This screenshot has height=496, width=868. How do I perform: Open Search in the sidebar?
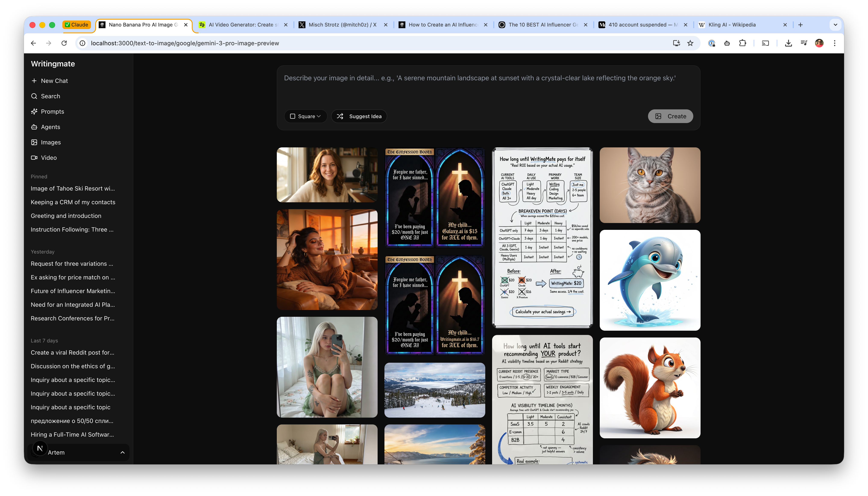click(x=50, y=96)
